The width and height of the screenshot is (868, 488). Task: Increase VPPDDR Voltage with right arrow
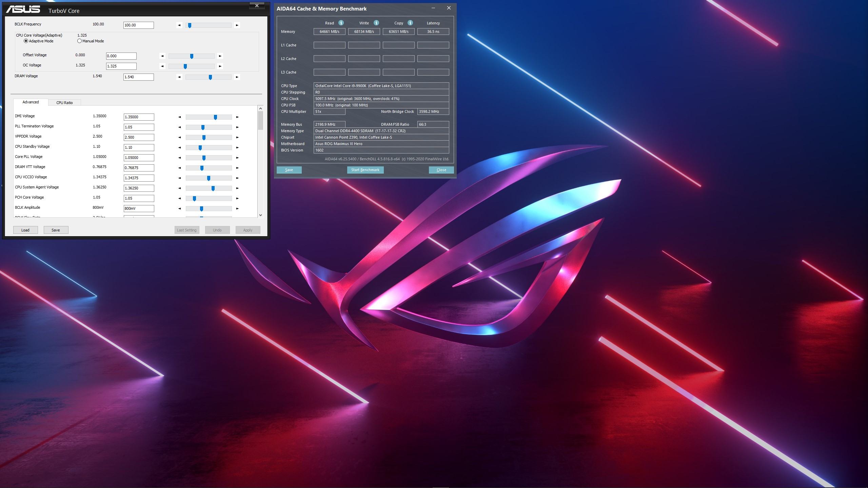(x=237, y=137)
